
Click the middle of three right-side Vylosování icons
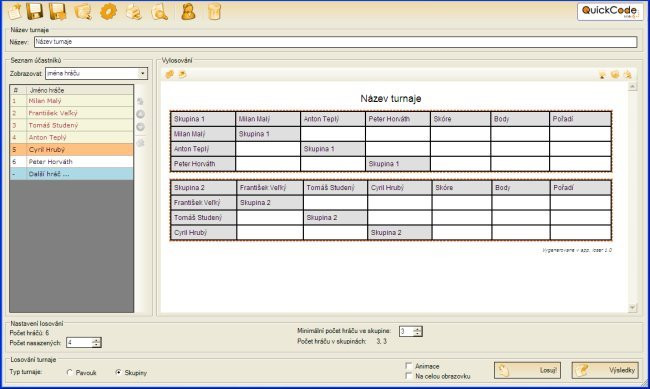click(x=615, y=75)
